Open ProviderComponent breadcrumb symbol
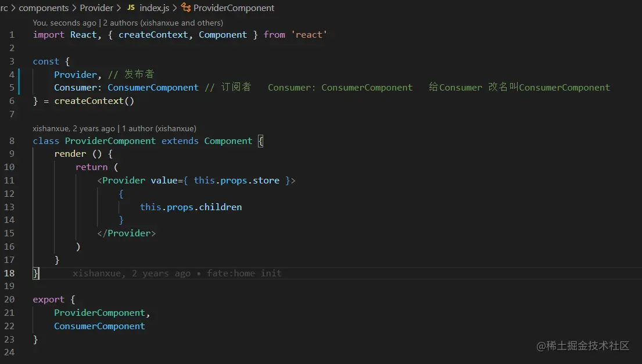642x364 pixels. [234, 8]
